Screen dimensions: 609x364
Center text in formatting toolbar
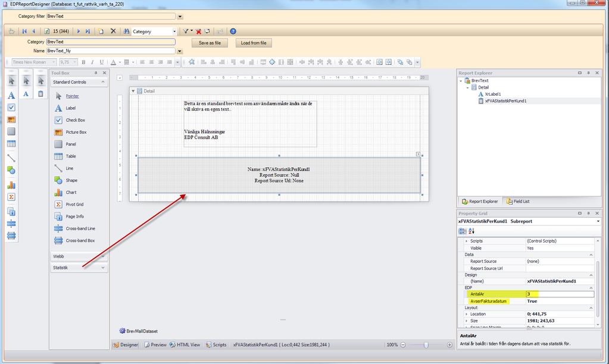(151, 62)
